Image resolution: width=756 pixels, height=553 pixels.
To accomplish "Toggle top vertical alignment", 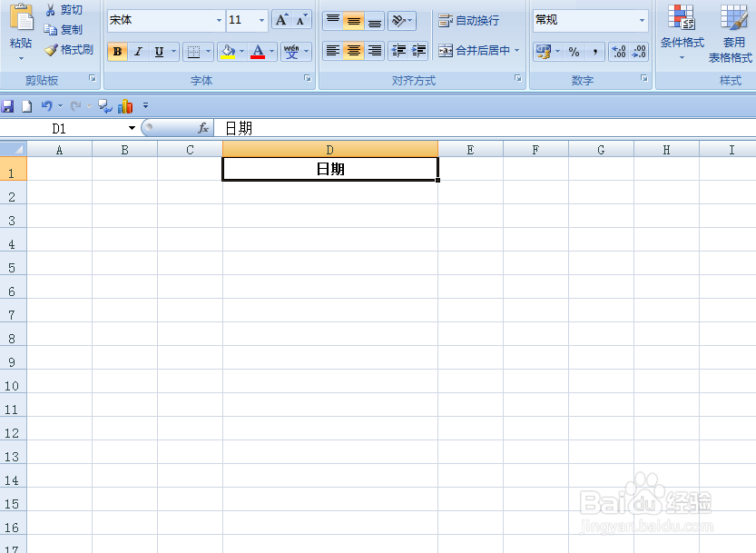I will click(x=333, y=21).
